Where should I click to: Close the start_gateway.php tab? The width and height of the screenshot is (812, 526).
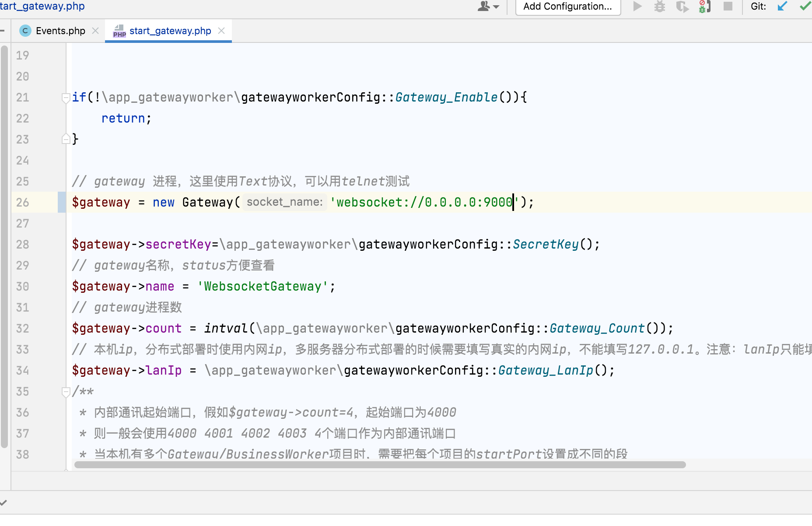pos(221,31)
